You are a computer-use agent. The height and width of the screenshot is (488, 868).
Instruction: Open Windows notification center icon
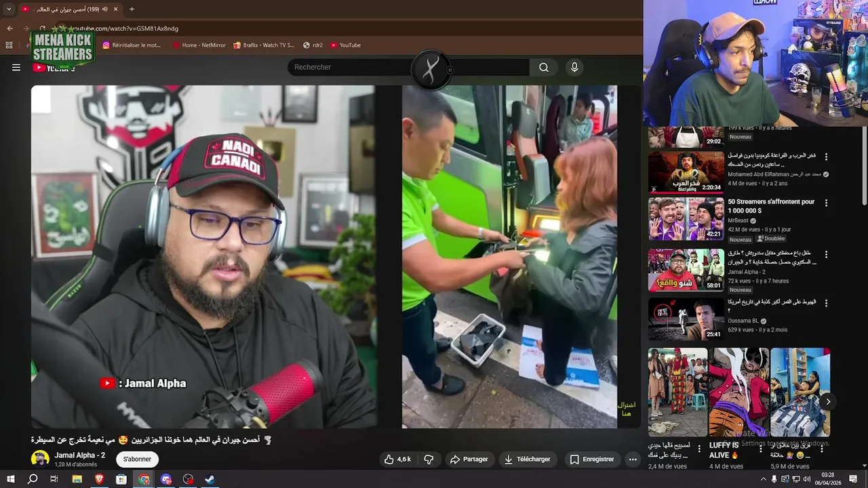click(854, 479)
